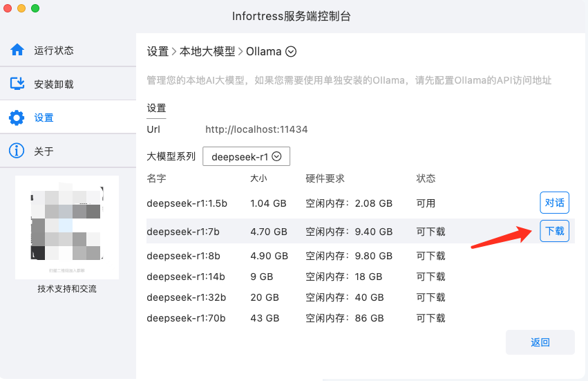Click the 4.70 GB size cell
The image size is (588, 381).
click(x=269, y=232)
